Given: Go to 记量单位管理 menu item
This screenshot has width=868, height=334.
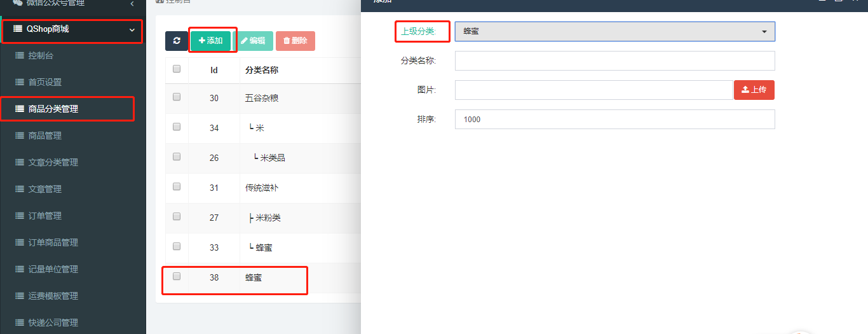Looking at the screenshot, I should pos(53,270).
